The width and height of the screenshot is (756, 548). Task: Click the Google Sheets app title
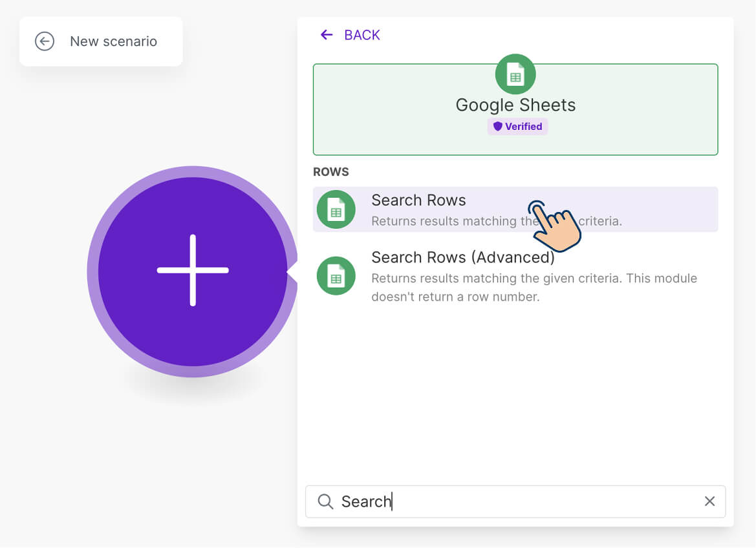click(x=515, y=105)
